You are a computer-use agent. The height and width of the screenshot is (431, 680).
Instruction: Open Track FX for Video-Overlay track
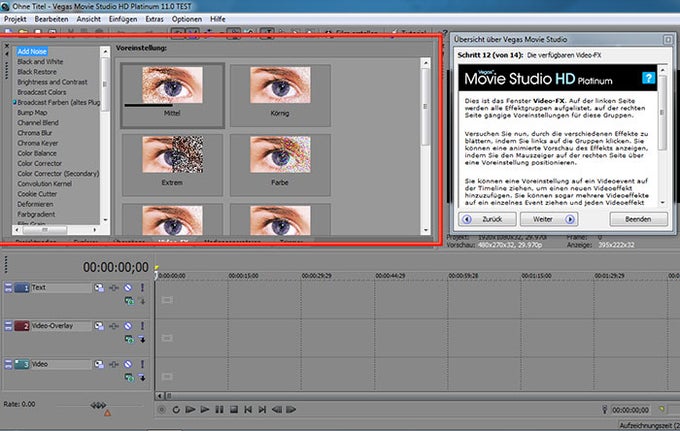click(x=114, y=326)
